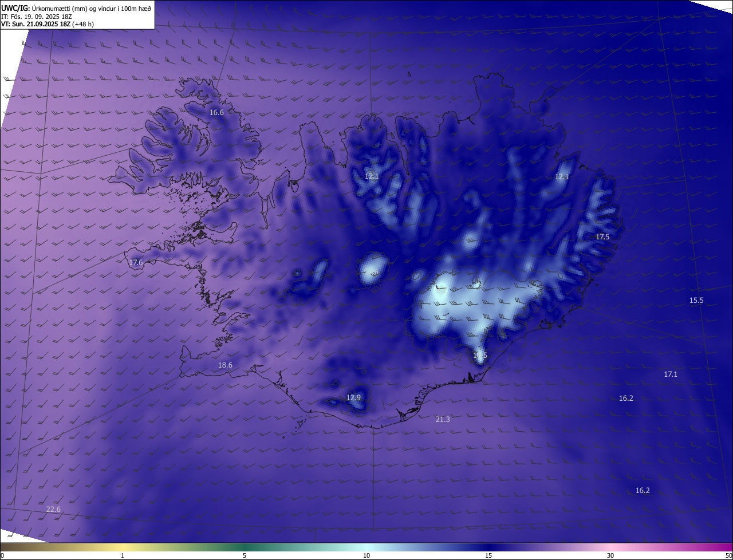Click the '15' tick on the color scale
Image resolution: width=733 pixels, height=560 pixels.
[488, 555]
